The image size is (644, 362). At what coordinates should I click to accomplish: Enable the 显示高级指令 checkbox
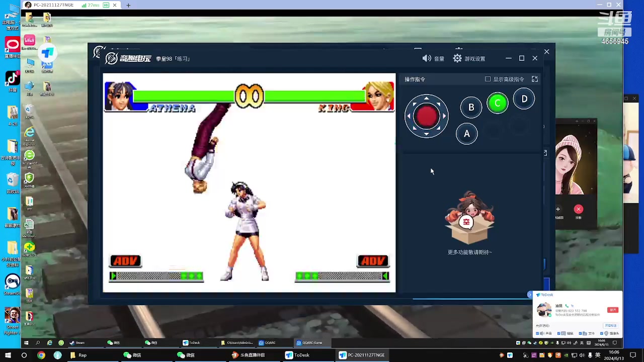click(x=488, y=79)
